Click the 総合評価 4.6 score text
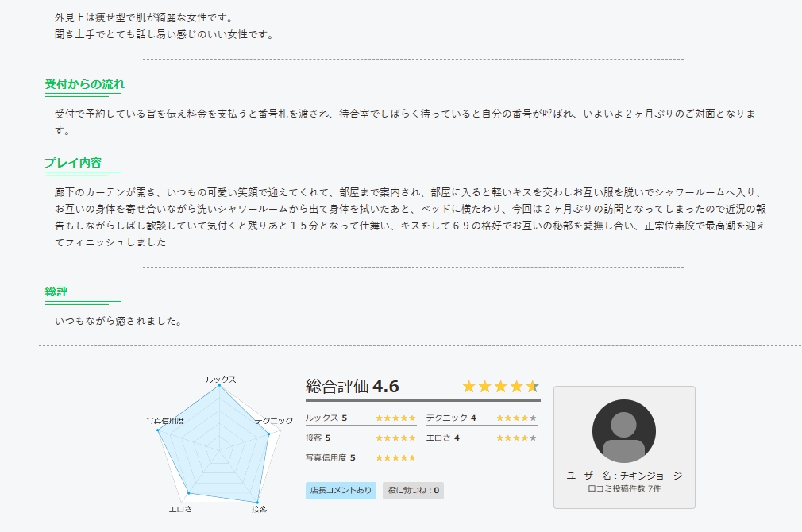This screenshot has width=802, height=532. click(352, 386)
